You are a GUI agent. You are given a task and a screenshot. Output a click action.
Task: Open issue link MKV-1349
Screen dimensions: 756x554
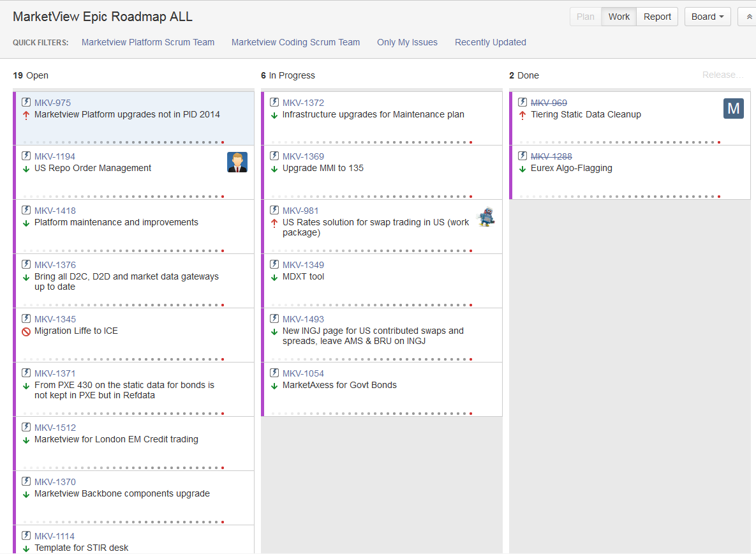click(303, 265)
